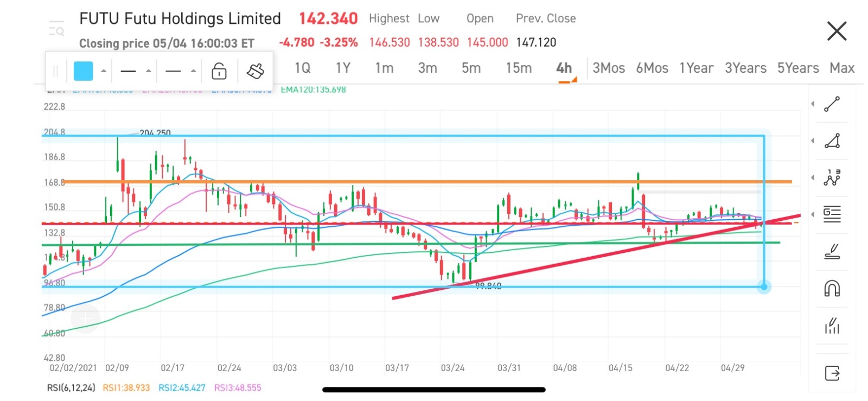The height and width of the screenshot is (401, 868).
Task: Show the Max chart range
Action: tap(842, 68)
